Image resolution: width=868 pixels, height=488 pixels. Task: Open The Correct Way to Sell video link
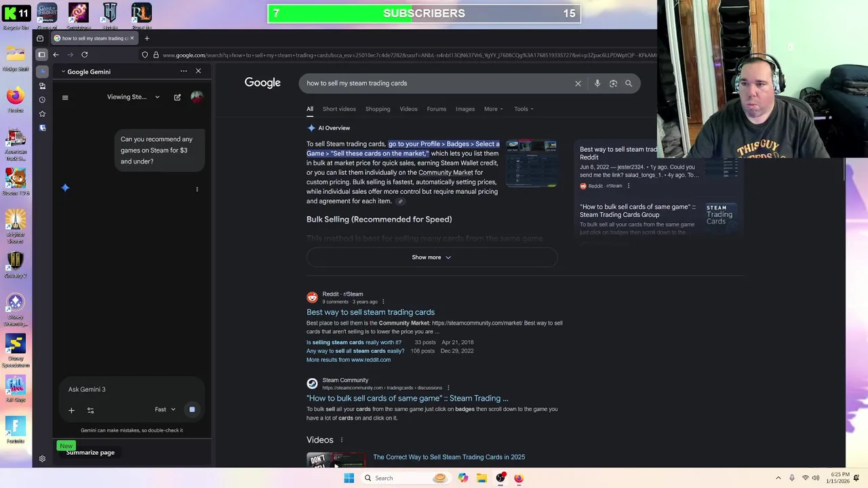(449, 457)
